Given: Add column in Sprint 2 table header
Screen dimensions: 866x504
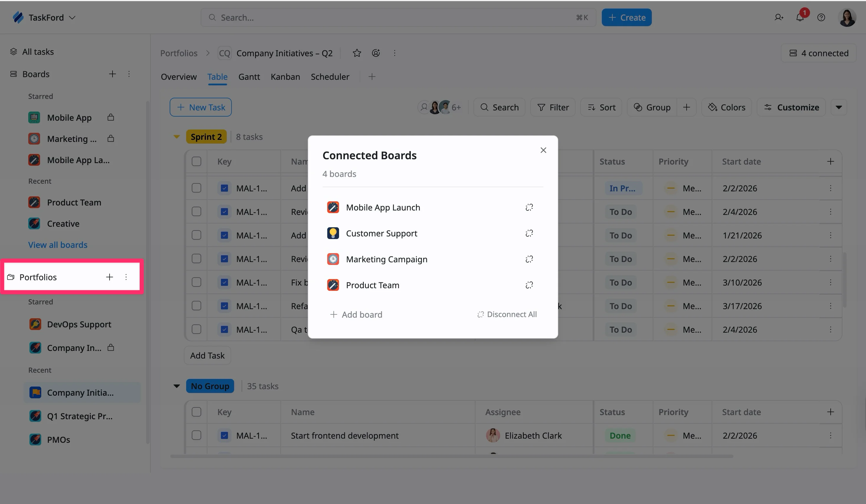Looking at the screenshot, I should click(x=830, y=161).
